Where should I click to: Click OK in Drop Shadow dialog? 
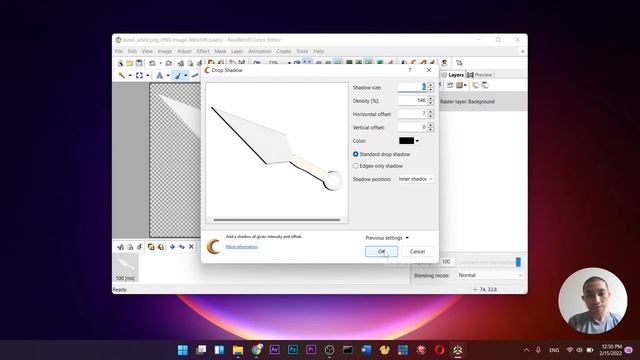click(x=381, y=251)
